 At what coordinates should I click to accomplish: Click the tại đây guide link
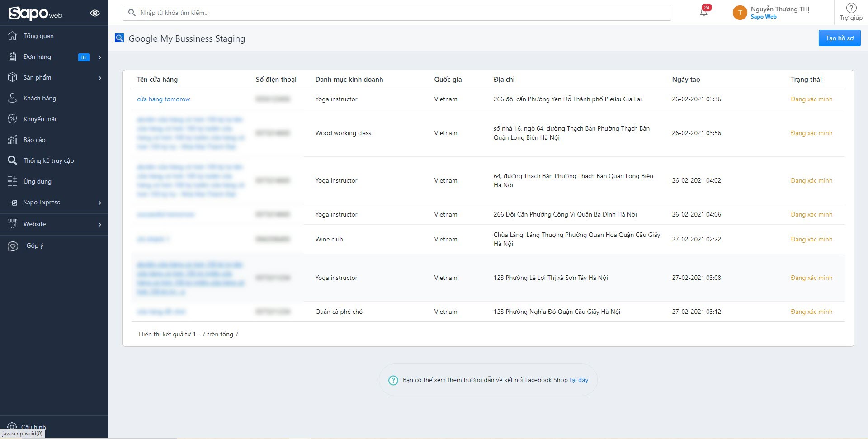click(579, 380)
